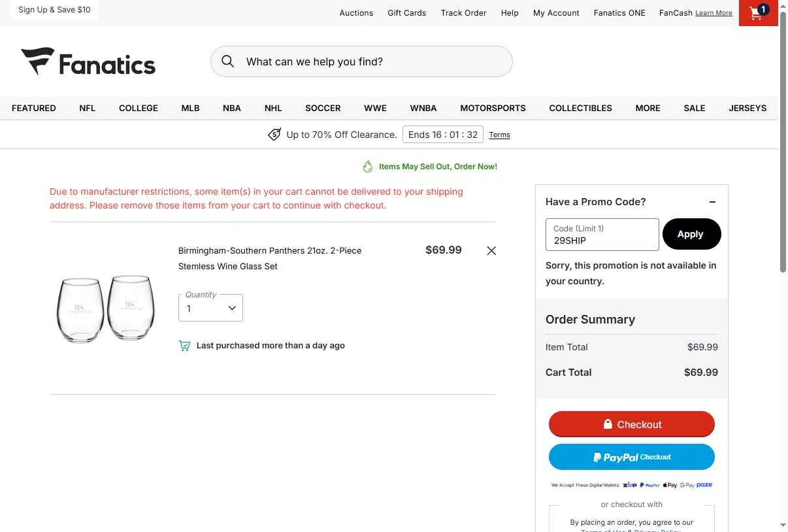Click the clearance Terms link
The image size is (788, 532).
[499, 135]
